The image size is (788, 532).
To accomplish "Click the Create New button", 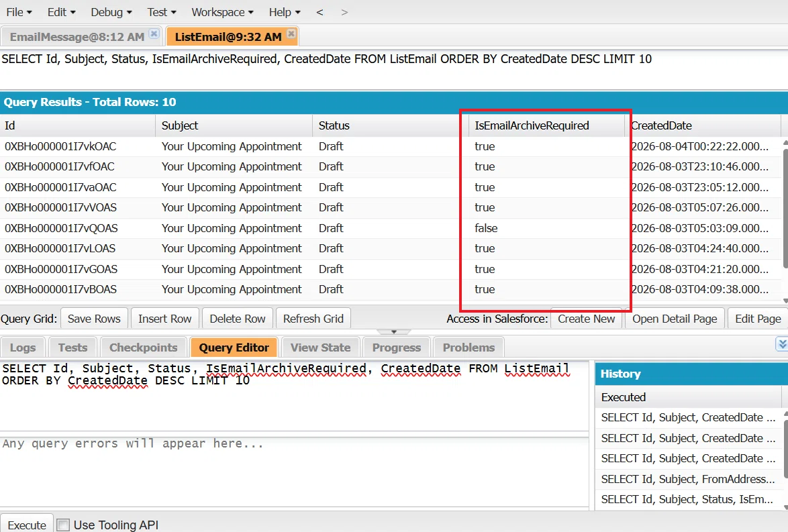I will click(586, 319).
